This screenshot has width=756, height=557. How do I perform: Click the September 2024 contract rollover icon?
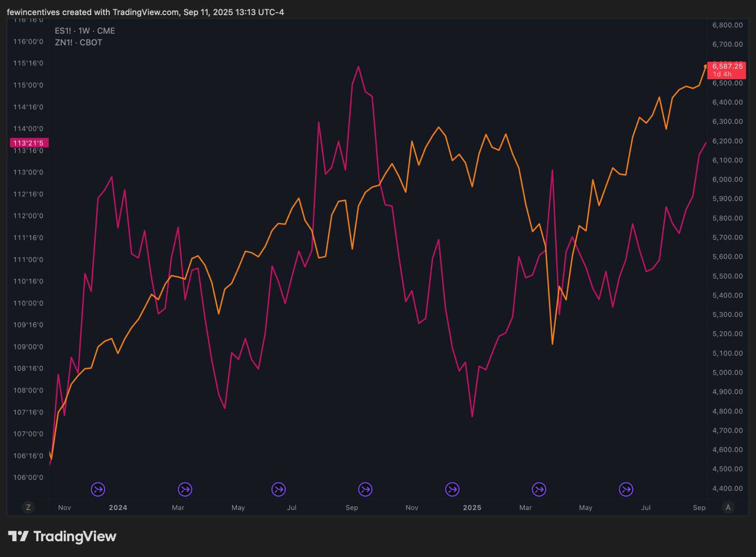coord(365,489)
